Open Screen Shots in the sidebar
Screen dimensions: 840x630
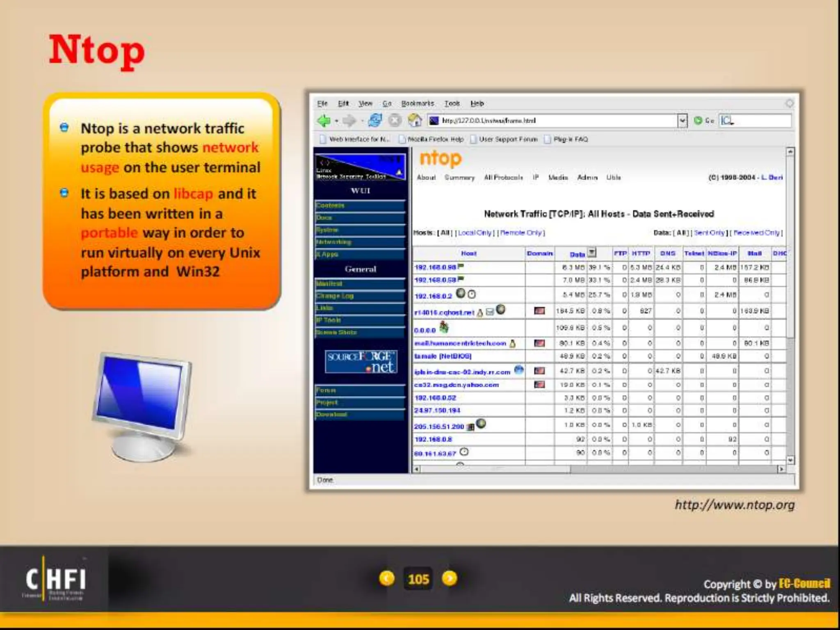click(360, 332)
